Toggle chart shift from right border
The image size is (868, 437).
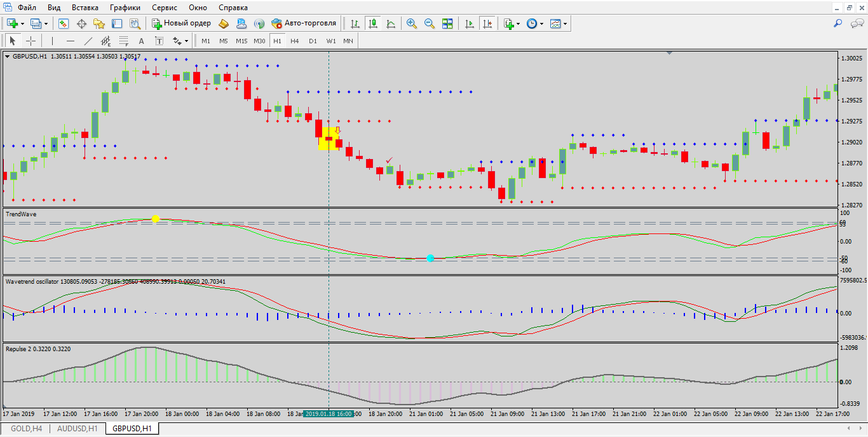[x=487, y=24]
